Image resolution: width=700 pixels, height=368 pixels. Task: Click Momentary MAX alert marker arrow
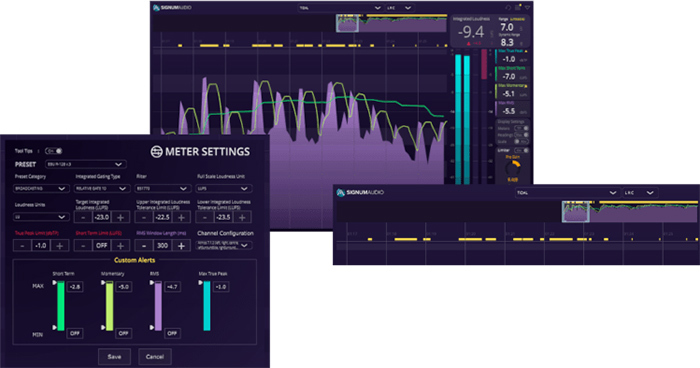click(103, 283)
